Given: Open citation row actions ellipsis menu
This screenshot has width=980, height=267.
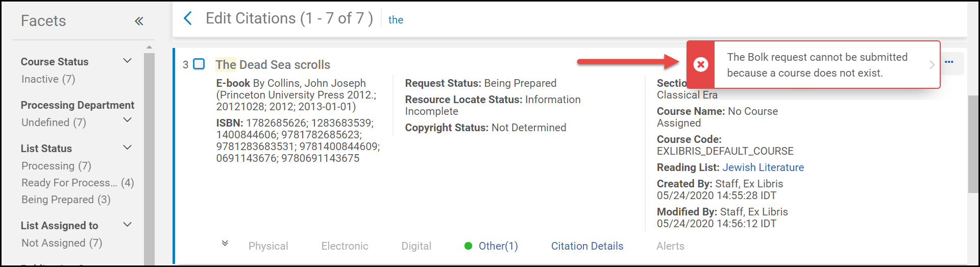Looking at the screenshot, I should pos(949,62).
